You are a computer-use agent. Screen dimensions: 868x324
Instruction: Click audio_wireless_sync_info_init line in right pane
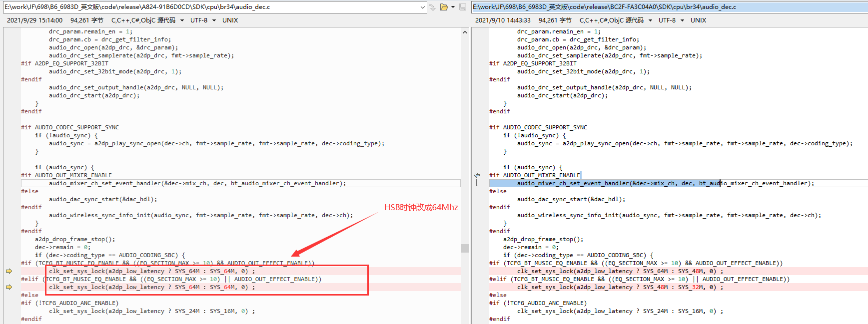click(x=669, y=215)
